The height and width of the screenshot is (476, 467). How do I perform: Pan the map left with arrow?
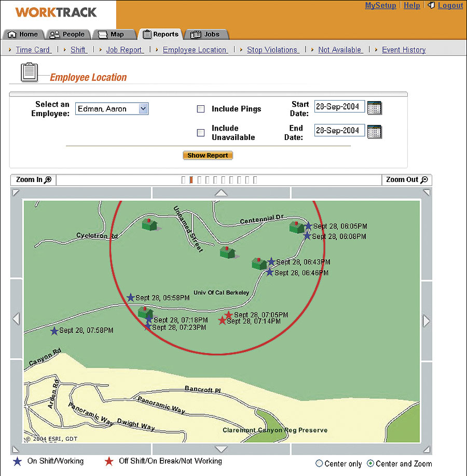[x=17, y=319]
